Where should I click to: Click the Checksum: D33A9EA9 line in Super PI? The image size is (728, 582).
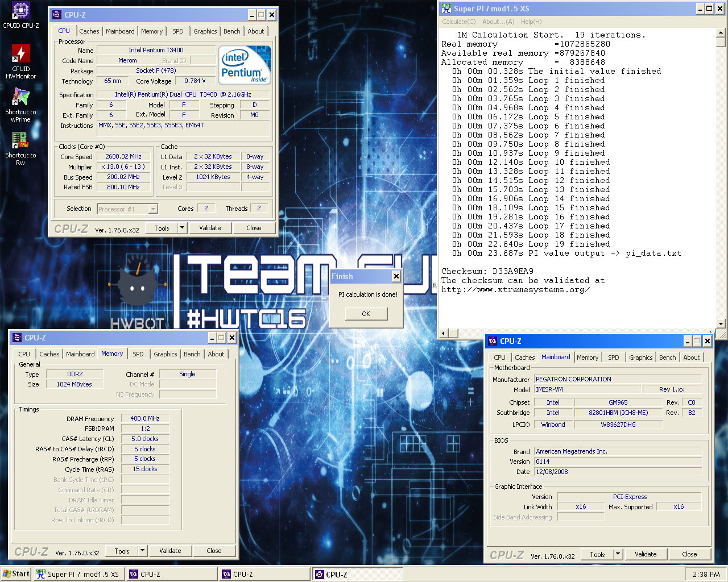(x=487, y=272)
